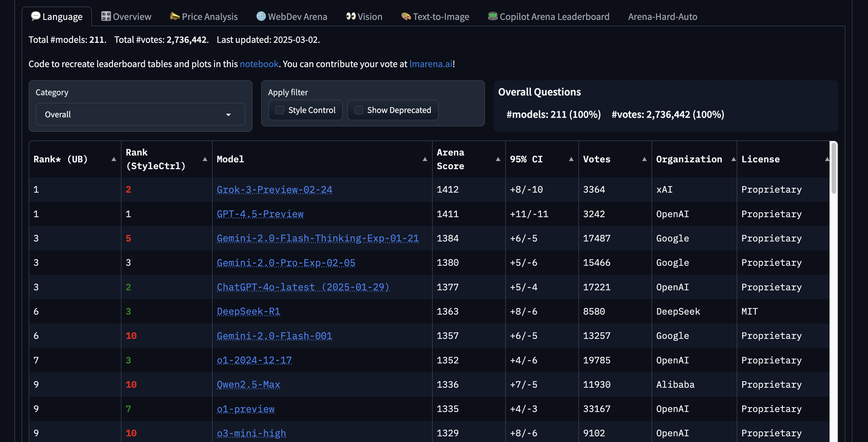
Task: Open Grok-3-Preview-02-24 model link
Action: (274, 190)
